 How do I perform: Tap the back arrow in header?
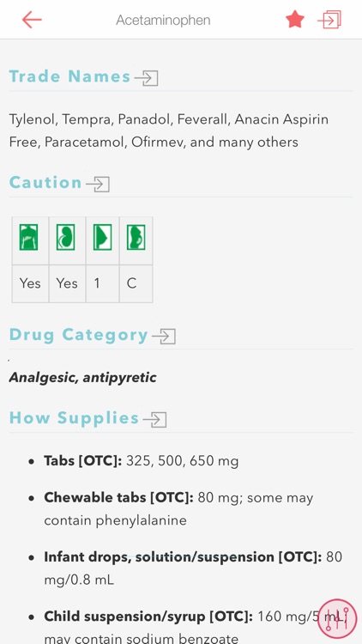pyautogui.click(x=32, y=20)
